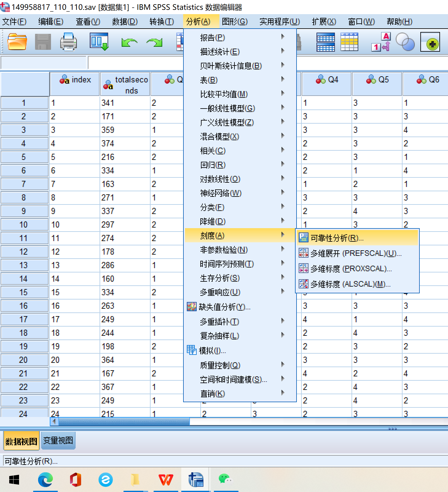Viewport: 448px width, 492px height.
Task: Open Quality Control (质量控制) menu item
Action: tap(240, 365)
